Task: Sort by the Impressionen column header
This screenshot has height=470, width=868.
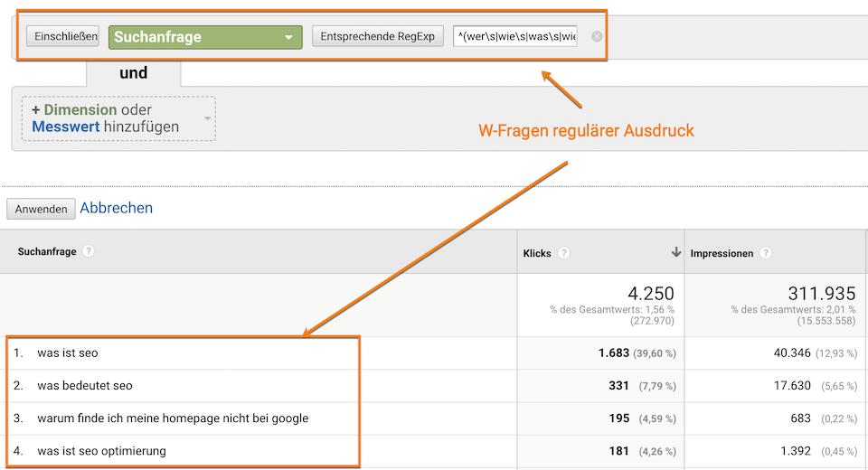Action: tap(722, 254)
